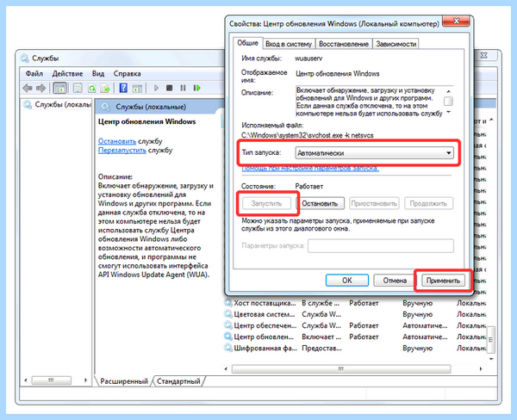Click the Отмена button
Image resolution: width=517 pixels, height=420 pixels.
(395, 281)
